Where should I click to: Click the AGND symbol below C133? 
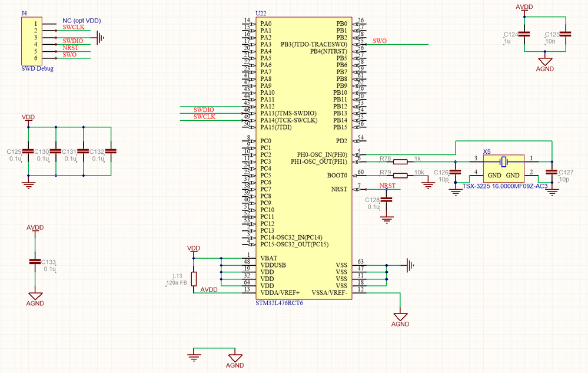click(35, 298)
